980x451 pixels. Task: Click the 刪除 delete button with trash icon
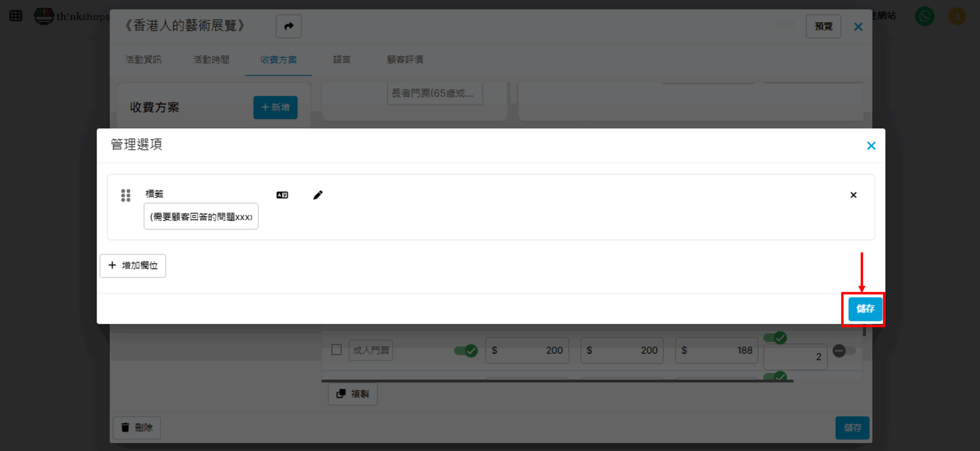(x=137, y=428)
